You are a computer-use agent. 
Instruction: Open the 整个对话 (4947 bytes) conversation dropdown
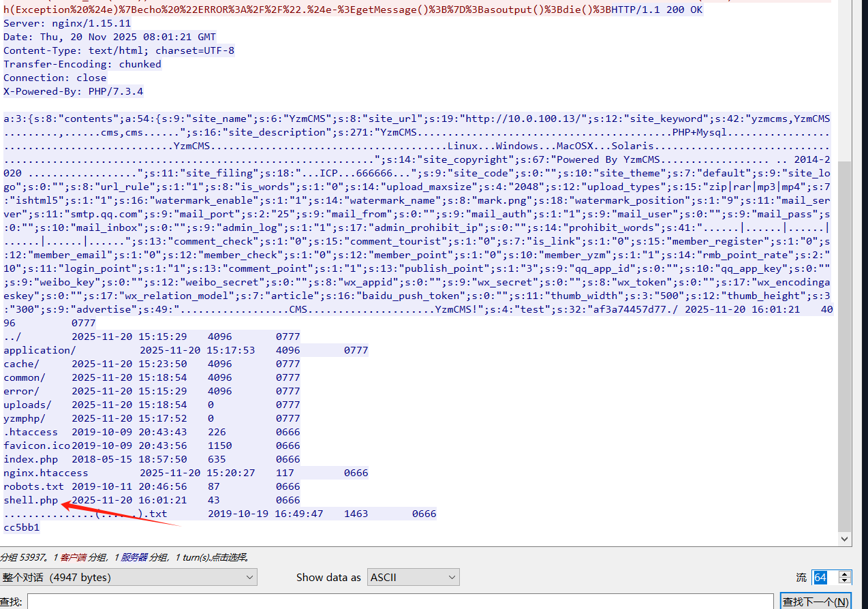click(x=128, y=577)
